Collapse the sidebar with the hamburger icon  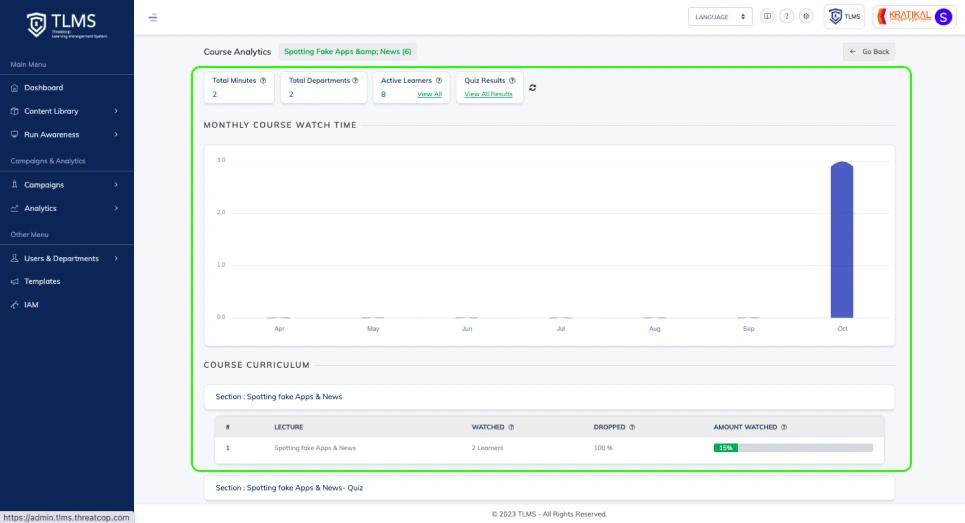(153, 17)
